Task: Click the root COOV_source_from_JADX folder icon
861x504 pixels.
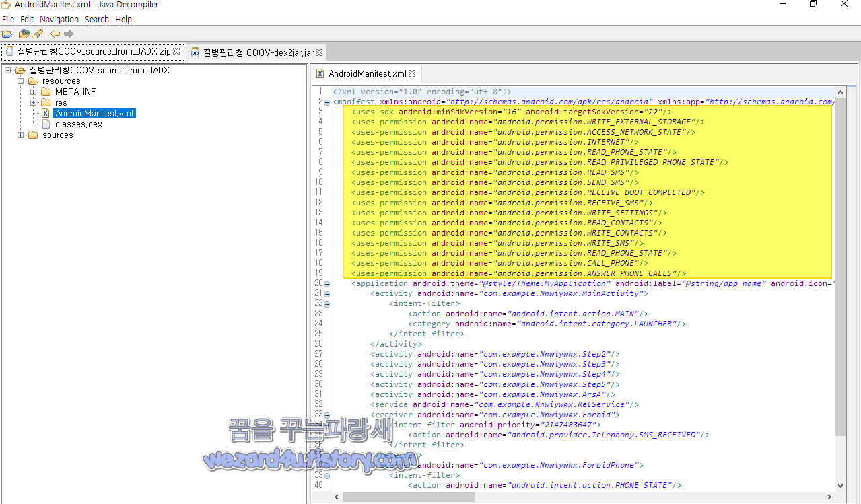Action: click(20, 71)
